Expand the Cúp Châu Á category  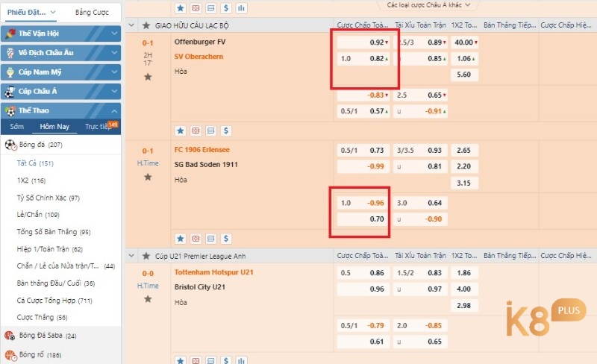pos(114,92)
